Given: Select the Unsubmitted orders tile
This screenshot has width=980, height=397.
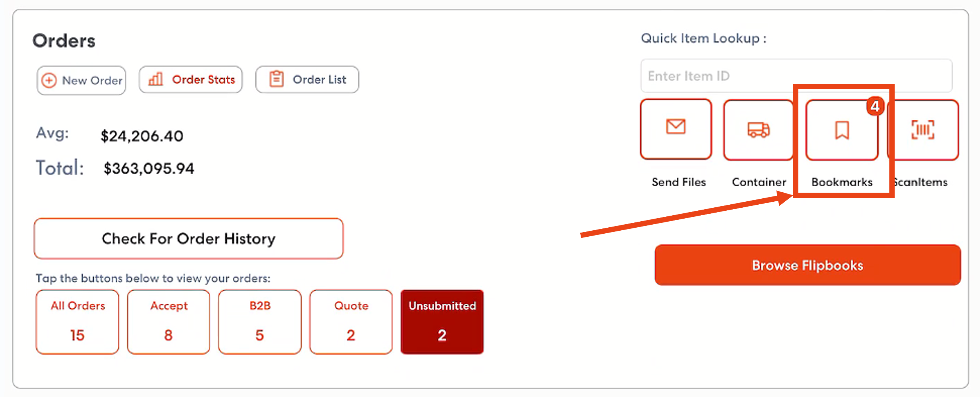Looking at the screenshot, I should pos(442,322).
